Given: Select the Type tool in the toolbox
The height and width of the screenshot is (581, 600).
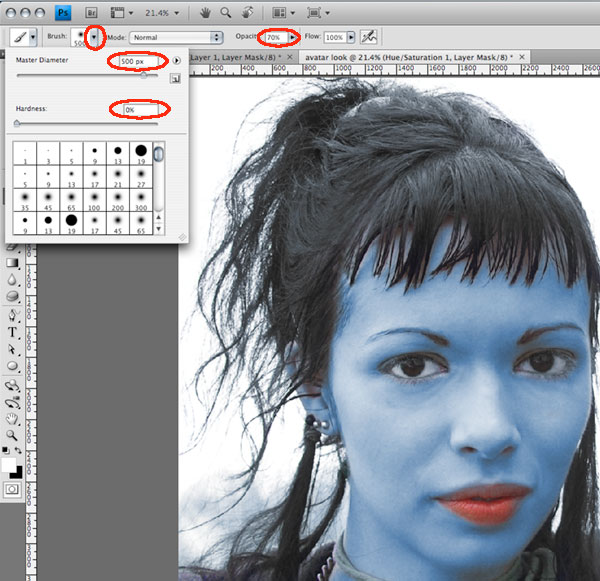Looking at the screenshot, I should pos(13,332).
